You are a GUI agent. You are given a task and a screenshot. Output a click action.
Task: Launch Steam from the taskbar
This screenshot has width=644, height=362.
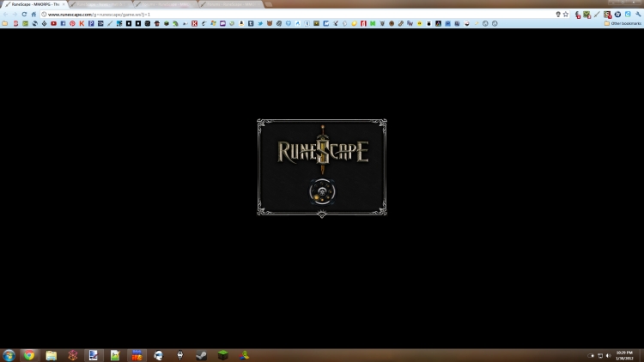[201, 355]
